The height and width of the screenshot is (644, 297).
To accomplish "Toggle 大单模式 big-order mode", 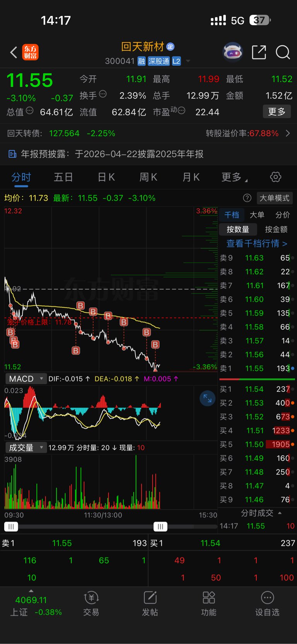I will 275,198.
